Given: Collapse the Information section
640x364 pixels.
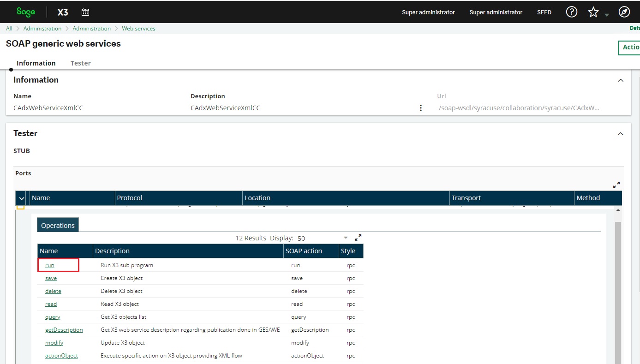Looking at the screenshot, I should coord(620,80).
